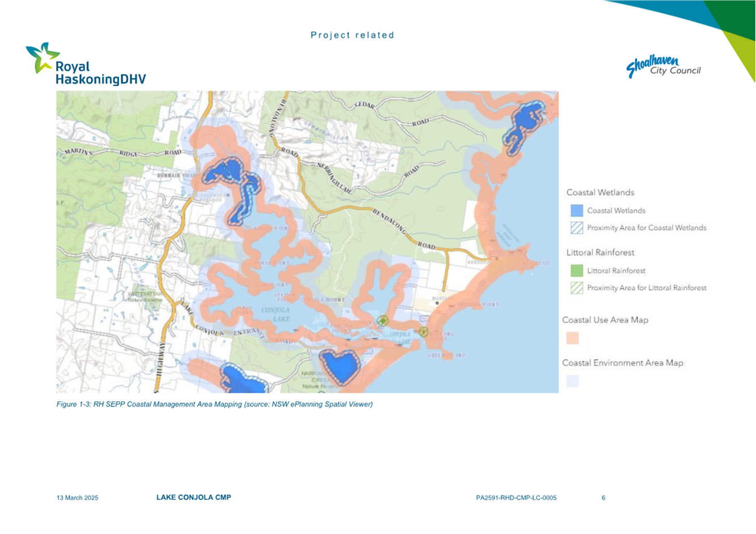Image resolution: width=756 pixels, height=534 pixels.
Task: Click the Martins Ridge Road map label
Action: click(122, 153)
